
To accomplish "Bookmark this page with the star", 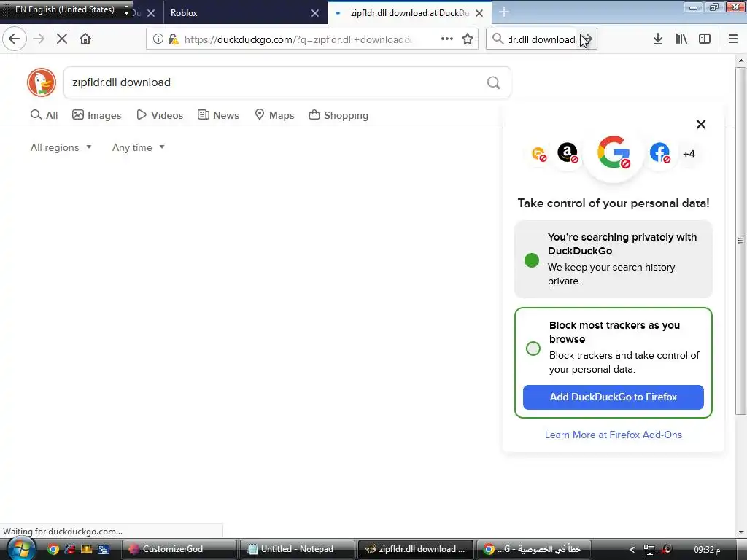I will (468, 39).
